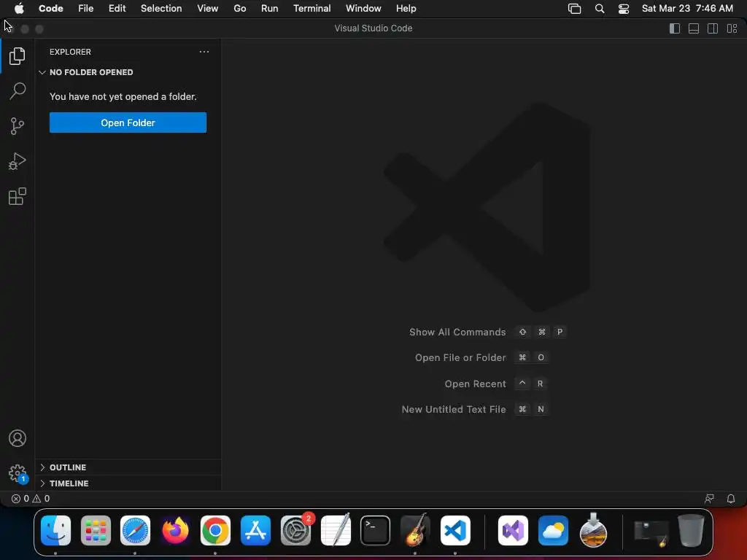Click 'You have not yet opened a folder' text
This screenshot has height=560, width=747.
tap(123, 97)
